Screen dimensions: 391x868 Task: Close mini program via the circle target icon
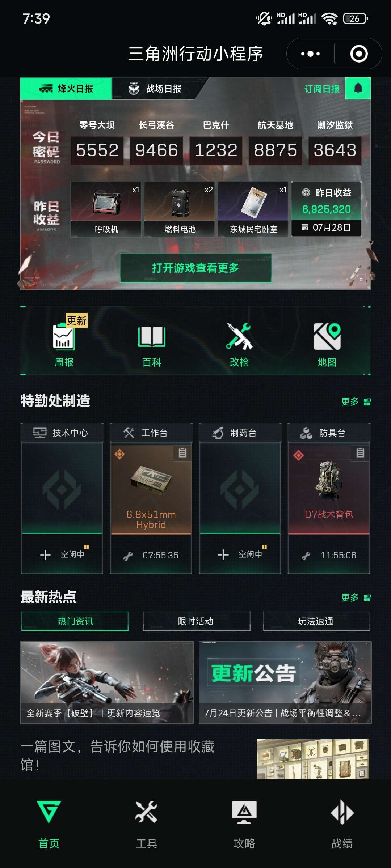click(x=359, y=54)
